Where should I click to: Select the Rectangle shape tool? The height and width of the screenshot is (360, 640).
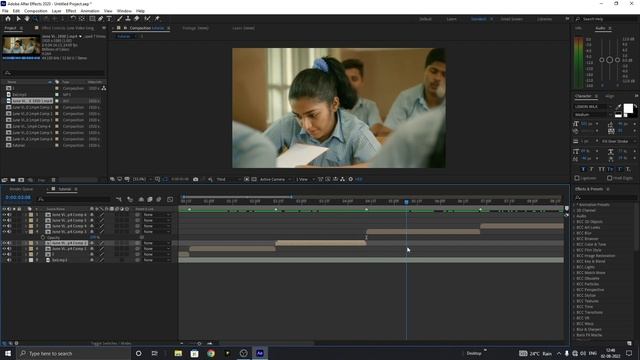(x=92, y=19)
